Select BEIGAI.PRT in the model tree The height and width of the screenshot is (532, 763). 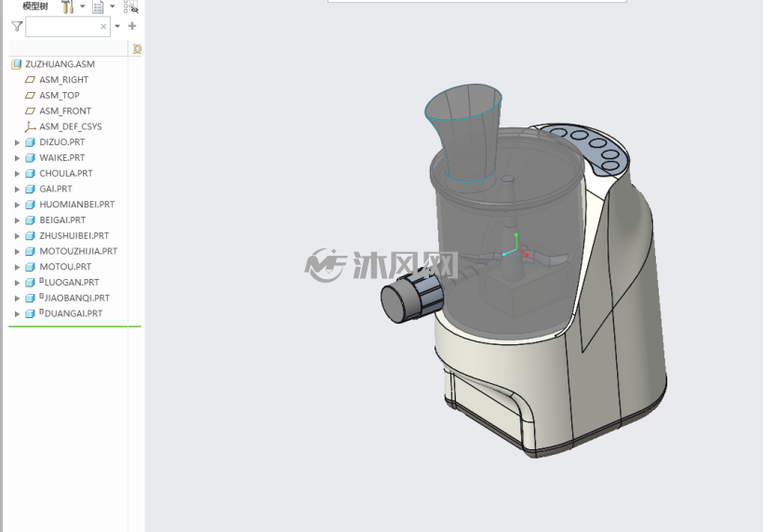point(62,219)
